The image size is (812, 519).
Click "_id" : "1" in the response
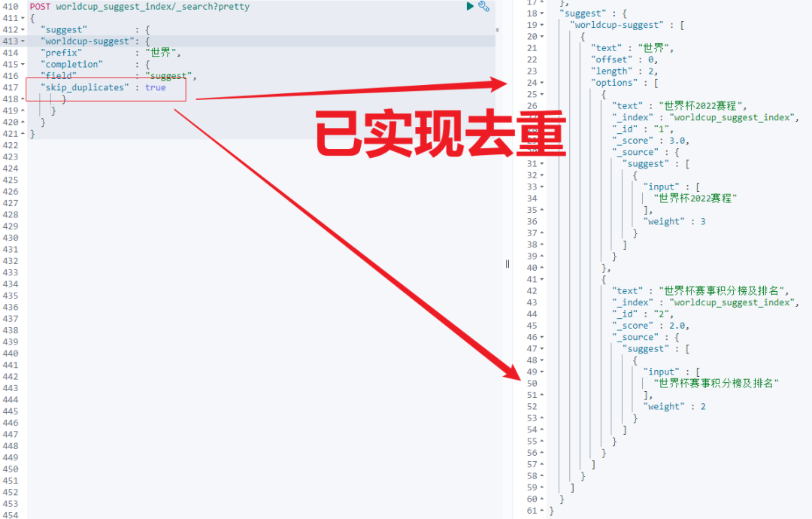643,129
